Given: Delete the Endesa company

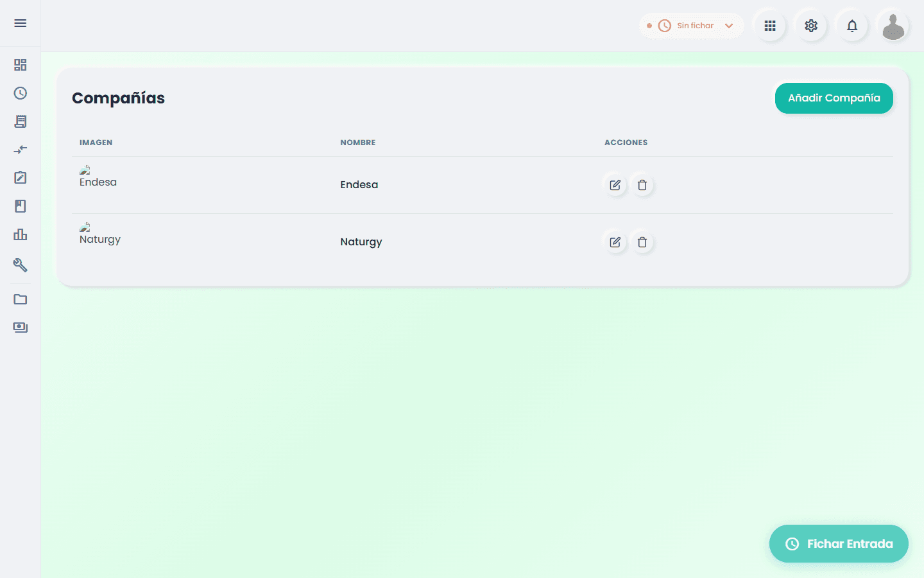Looking at the screenshot, I should pyautogui.click(x=642, y=185).
